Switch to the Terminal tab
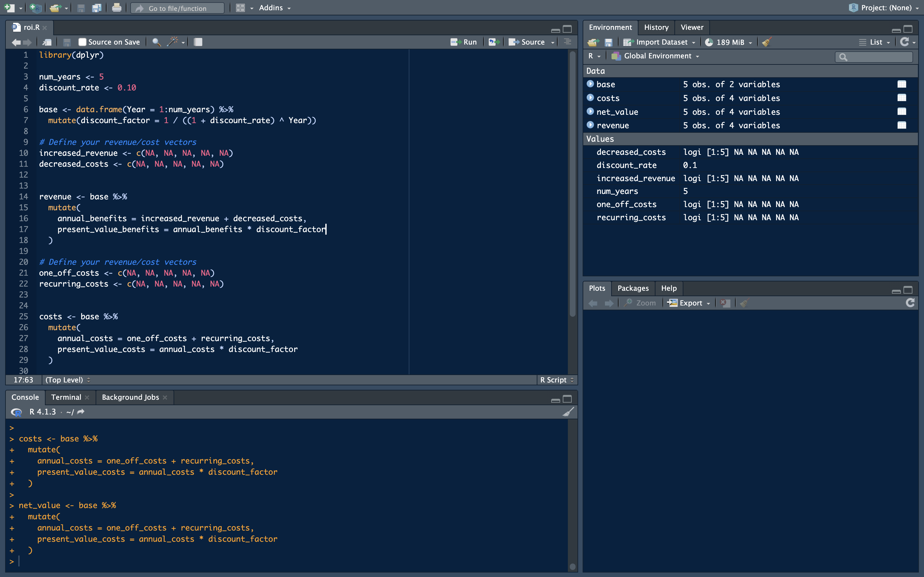The image size is (924, 577). click(66, 397)
